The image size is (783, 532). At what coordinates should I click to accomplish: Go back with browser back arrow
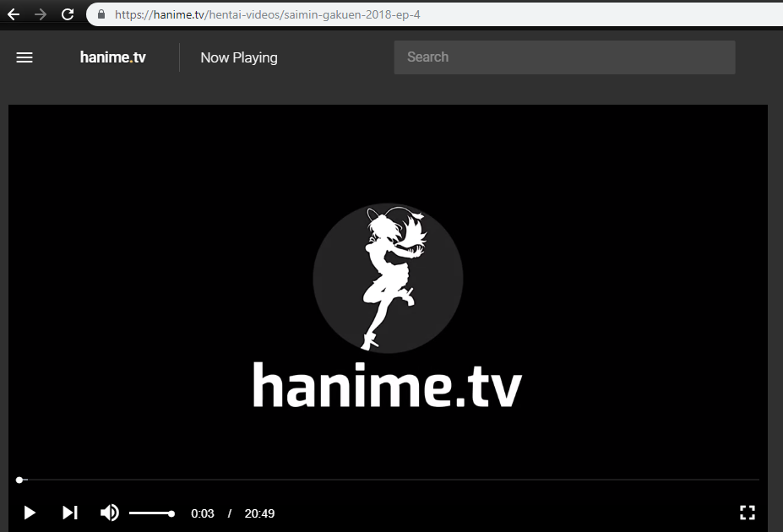[x=14, y=14]
